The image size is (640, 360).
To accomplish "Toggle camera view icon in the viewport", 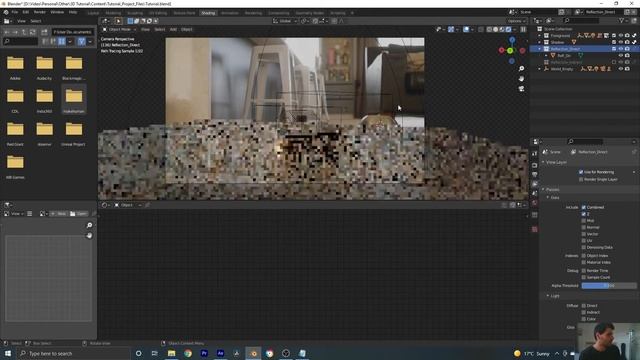I will click(x=521, y=89).
